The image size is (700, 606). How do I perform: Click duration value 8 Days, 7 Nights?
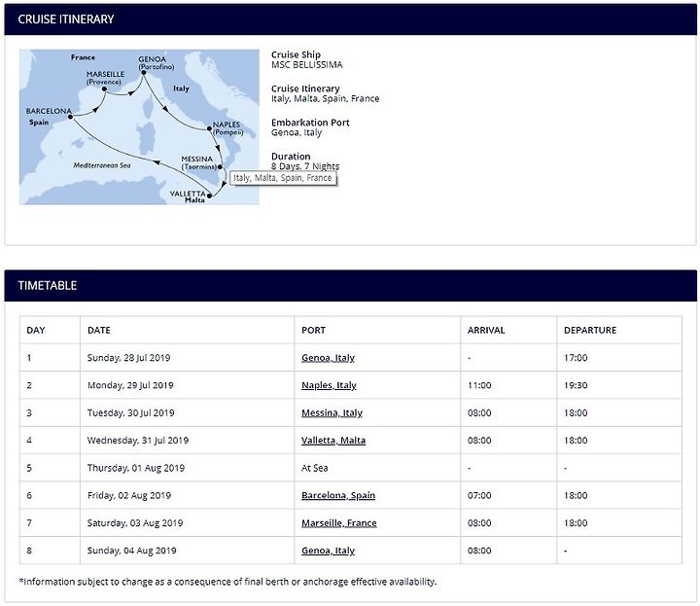point(305,166)
